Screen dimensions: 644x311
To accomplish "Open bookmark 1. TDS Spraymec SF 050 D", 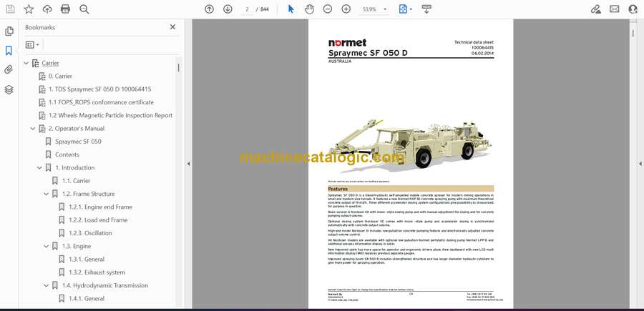I will pyautogui.click(x=99, y=89).
